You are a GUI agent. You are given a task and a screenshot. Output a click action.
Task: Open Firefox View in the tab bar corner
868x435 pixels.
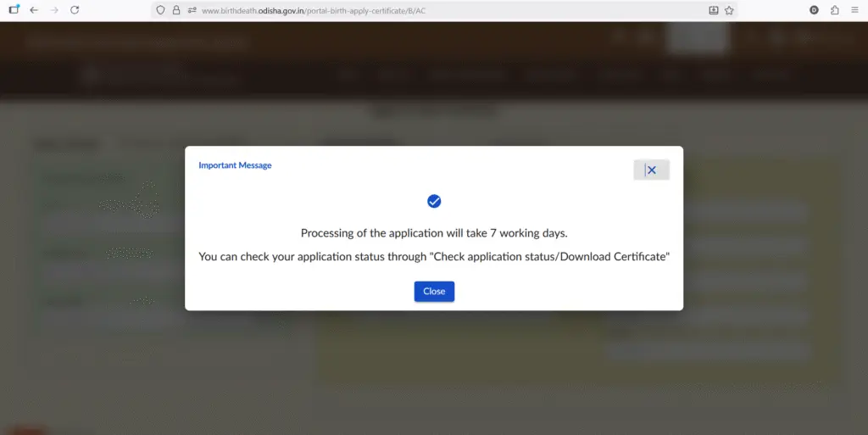[14, 10]
